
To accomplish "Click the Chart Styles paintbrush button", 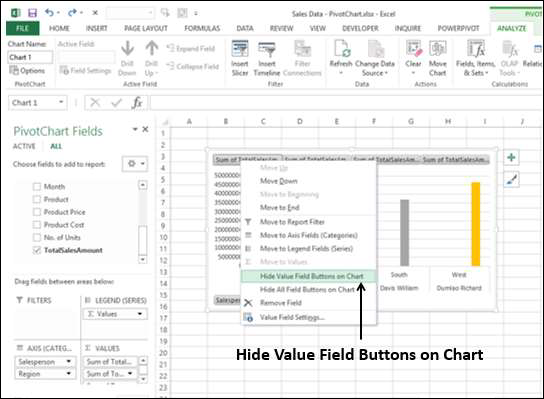I will pos(511,180).
